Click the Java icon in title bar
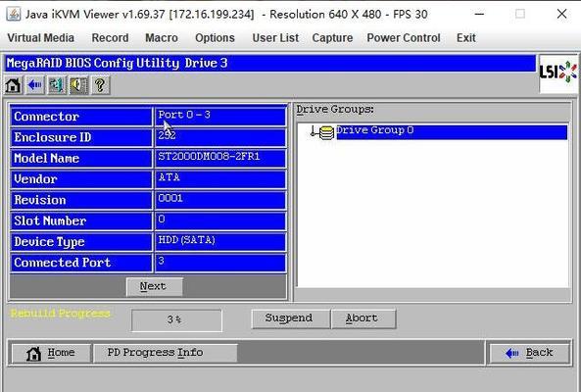 (x=14, y=14)
